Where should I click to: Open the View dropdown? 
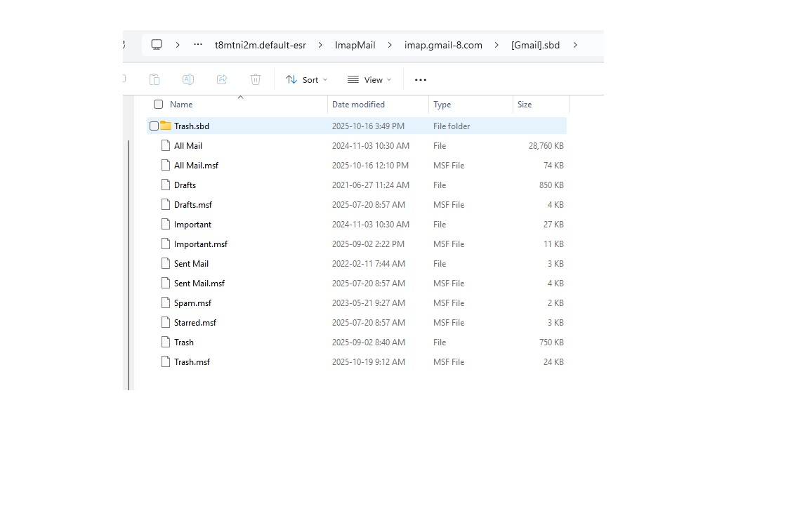[x=369, y=79]
